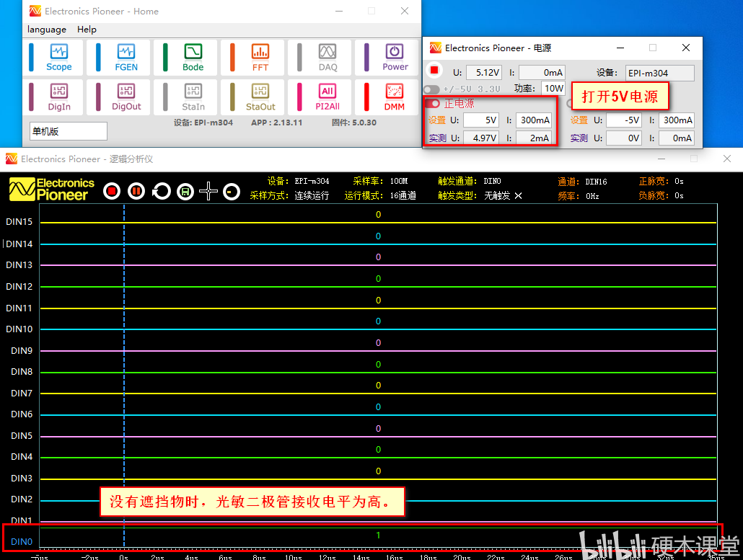Click the red stop button in Power window
The height and width of the screenshot is (560, 743).
pos(434,71)
